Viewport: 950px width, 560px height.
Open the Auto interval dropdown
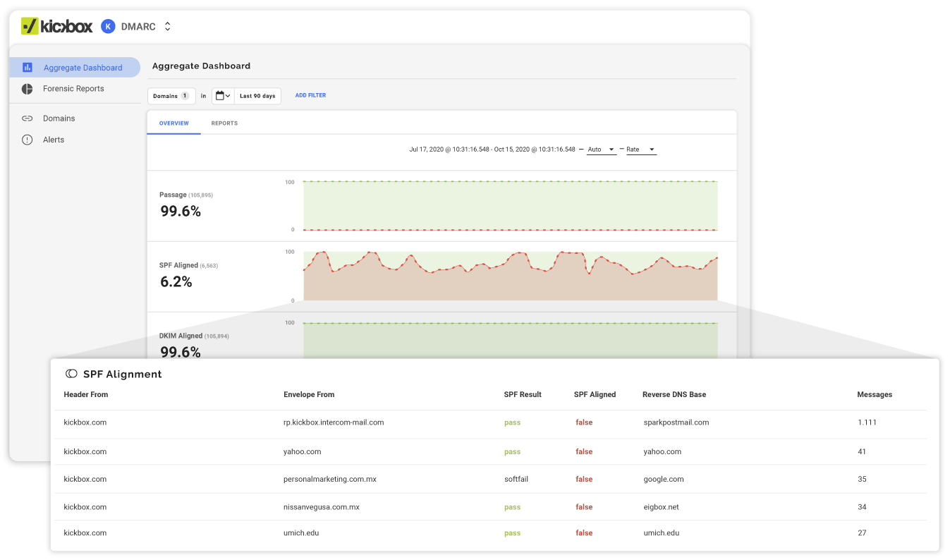(x=602, y=150)
